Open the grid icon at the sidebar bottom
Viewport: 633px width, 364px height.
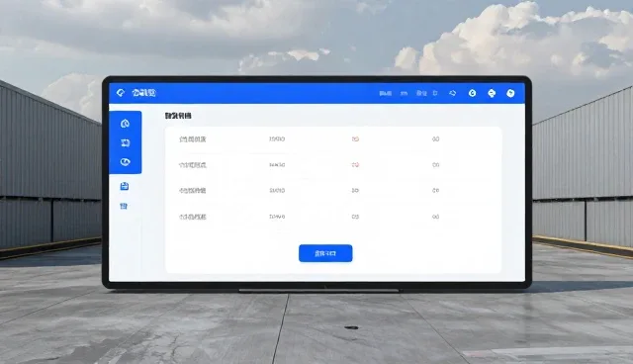(124, 206)
